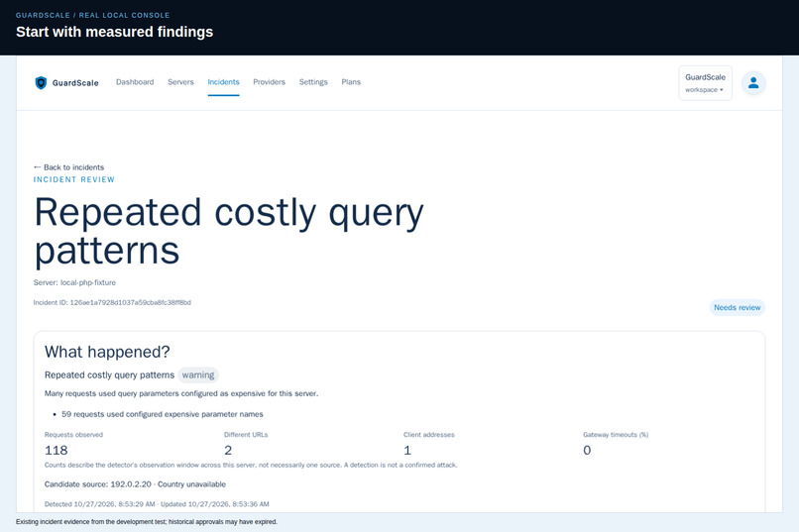Open the GuardScale workspace dropdown
This screenshot has width=799, height=532.
click(x=705, y=83)
